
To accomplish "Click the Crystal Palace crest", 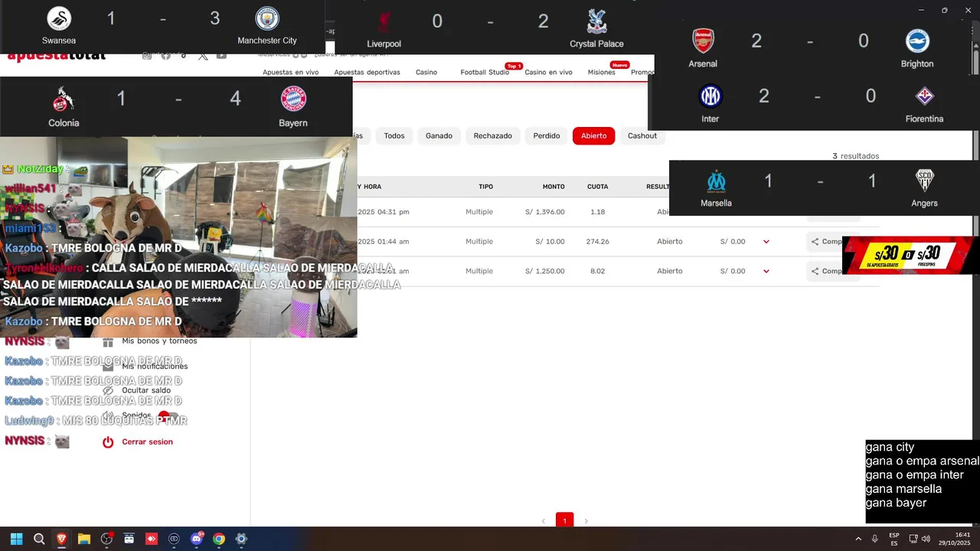I will point(596,21).
